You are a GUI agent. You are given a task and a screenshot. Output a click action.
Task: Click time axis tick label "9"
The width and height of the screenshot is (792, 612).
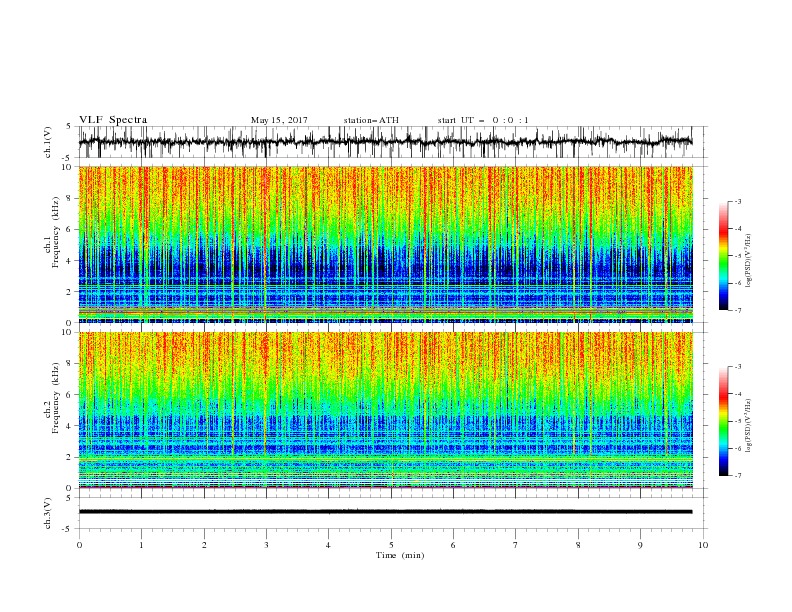click(640, 545)
